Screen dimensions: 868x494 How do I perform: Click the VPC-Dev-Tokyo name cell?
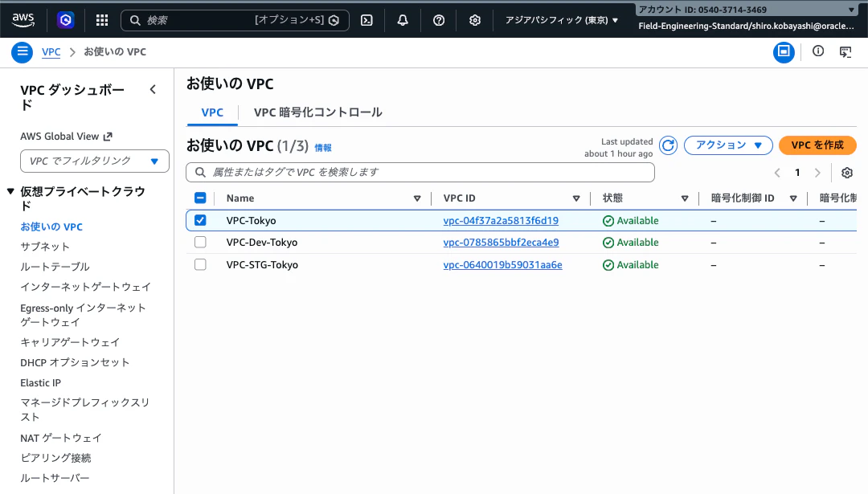coord(262,243)
